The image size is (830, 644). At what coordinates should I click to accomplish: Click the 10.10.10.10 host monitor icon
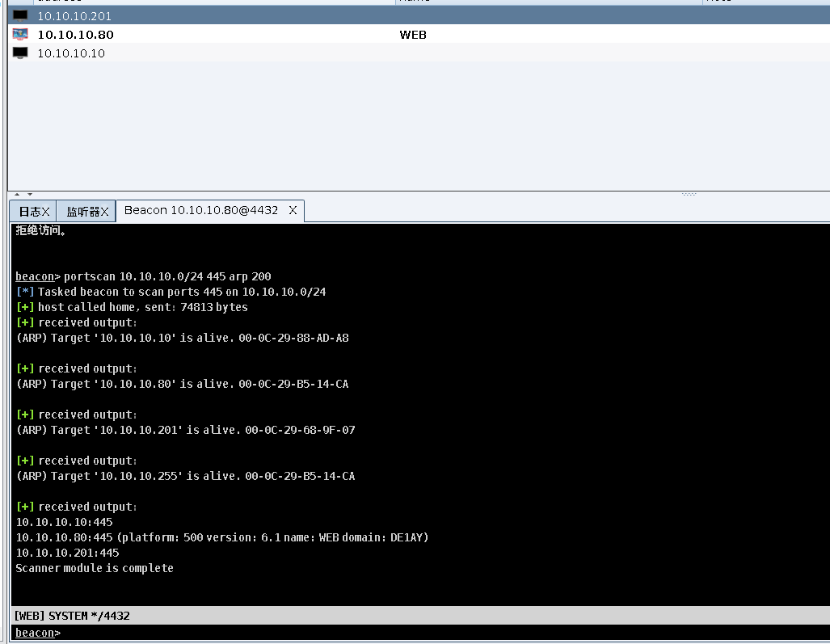[x=20, y=53]
